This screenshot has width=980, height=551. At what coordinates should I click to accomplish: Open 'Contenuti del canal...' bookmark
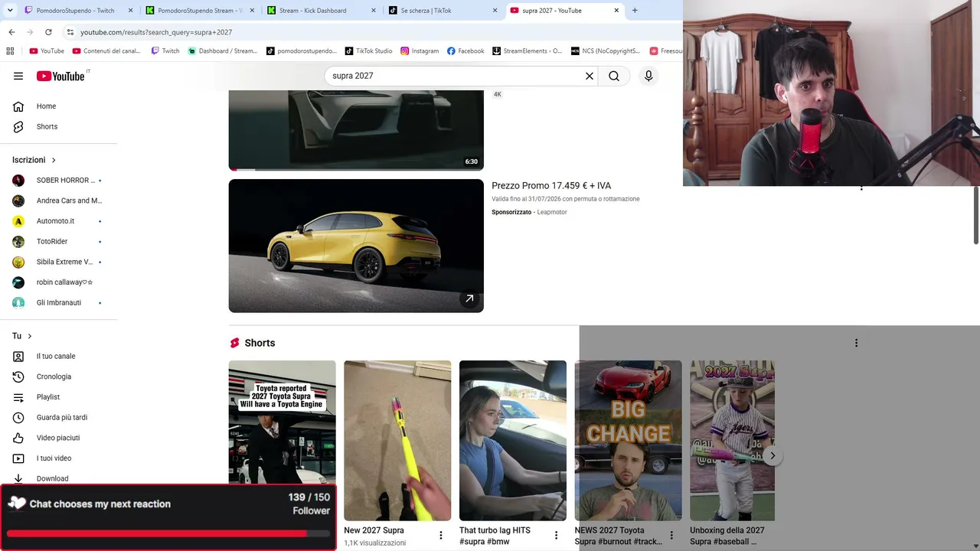point(106,51)
